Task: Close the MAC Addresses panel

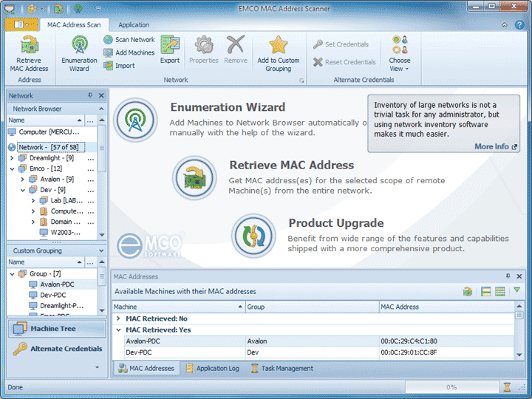Action: 519,276
